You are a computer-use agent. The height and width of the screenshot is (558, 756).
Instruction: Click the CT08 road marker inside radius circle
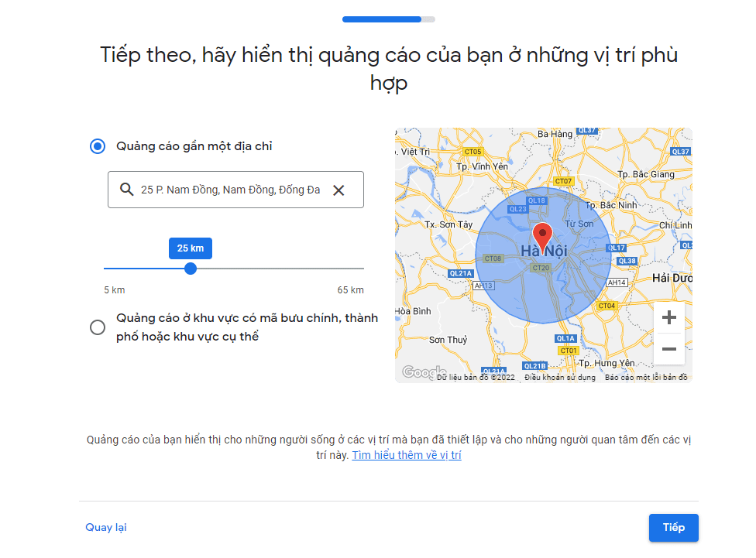(493, 258)
